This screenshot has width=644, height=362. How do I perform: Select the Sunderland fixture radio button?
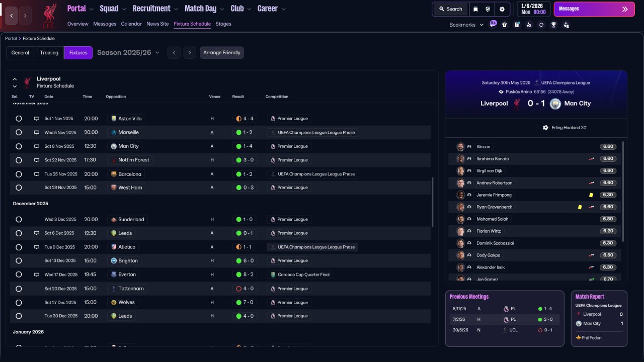coord(19,220)
